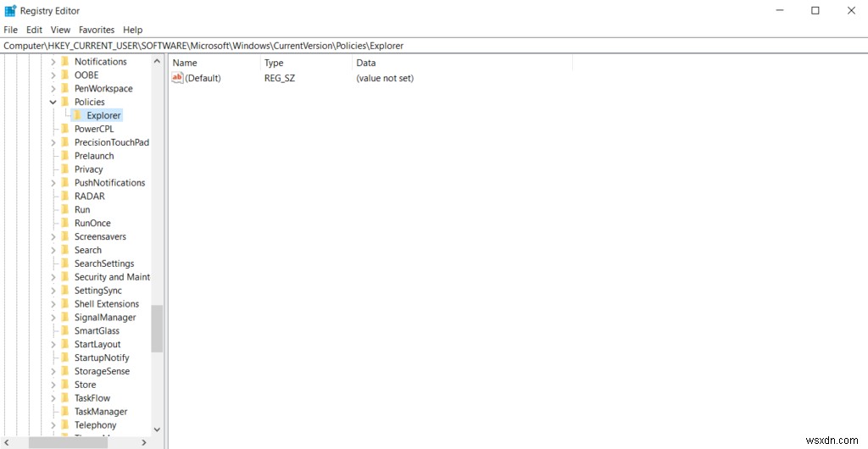Viewport: 868px width, 449px height.
Task: Click the Run folder icon
Action: 65,209
